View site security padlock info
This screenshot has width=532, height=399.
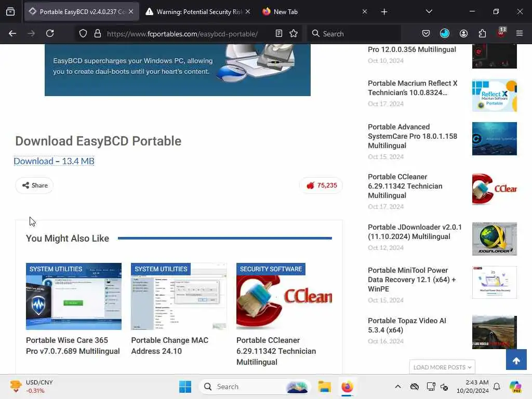pyautogui.click(x=98, y=34)
